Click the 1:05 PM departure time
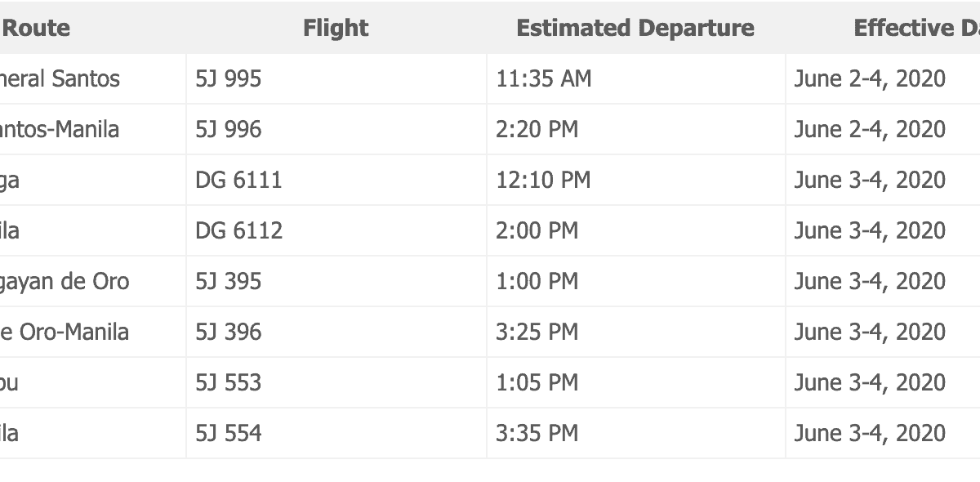 point(537,383)
